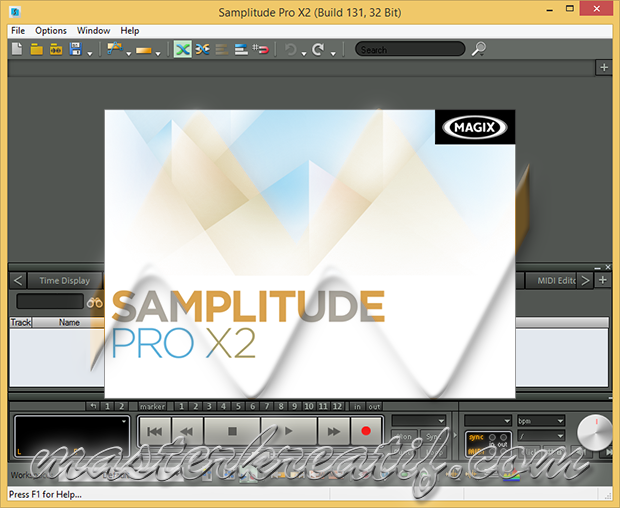The height and width of the screenshot is (508, 620).
Task: Save the project with the floppy disk icon
Action: (75, 49)
